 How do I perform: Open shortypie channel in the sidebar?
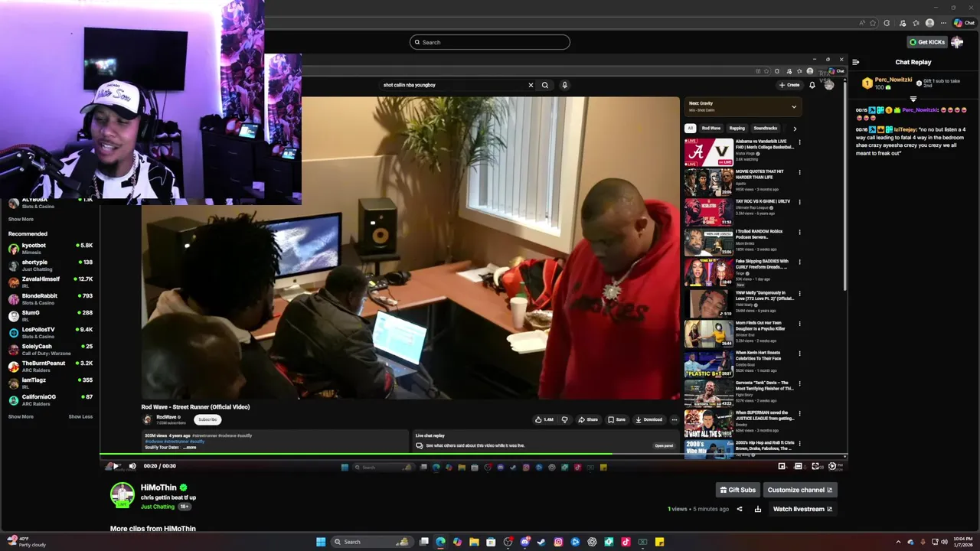coord(50,265)
